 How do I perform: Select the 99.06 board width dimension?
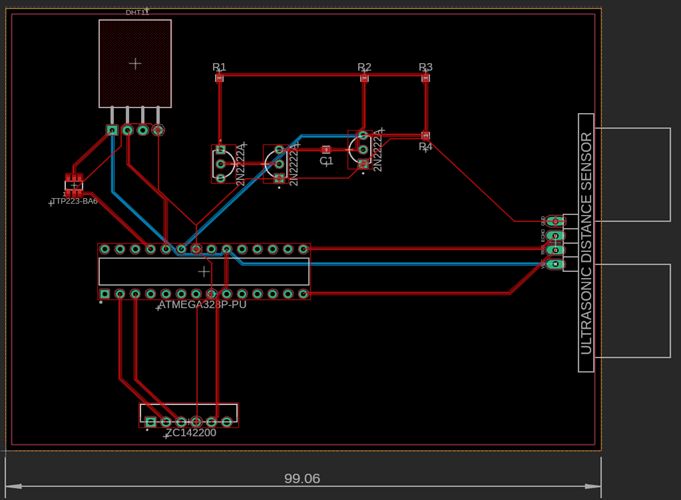(x=301, y=479)
